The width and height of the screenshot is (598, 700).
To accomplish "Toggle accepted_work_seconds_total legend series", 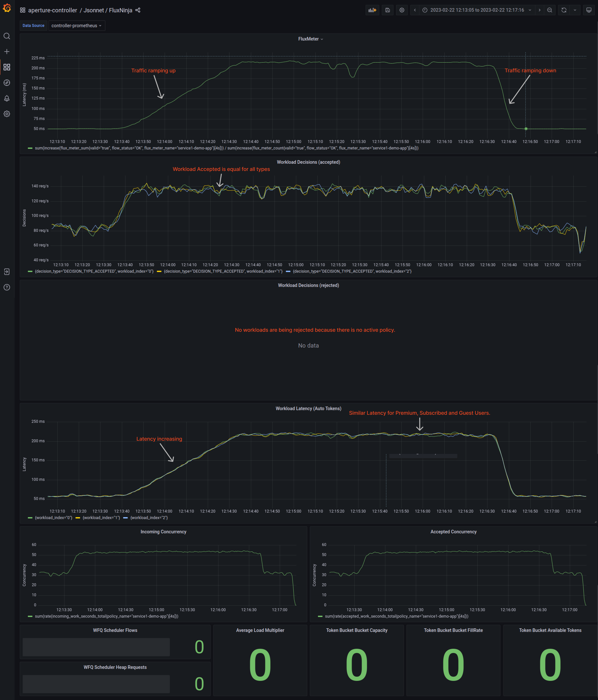I will (x=397, y=617).
